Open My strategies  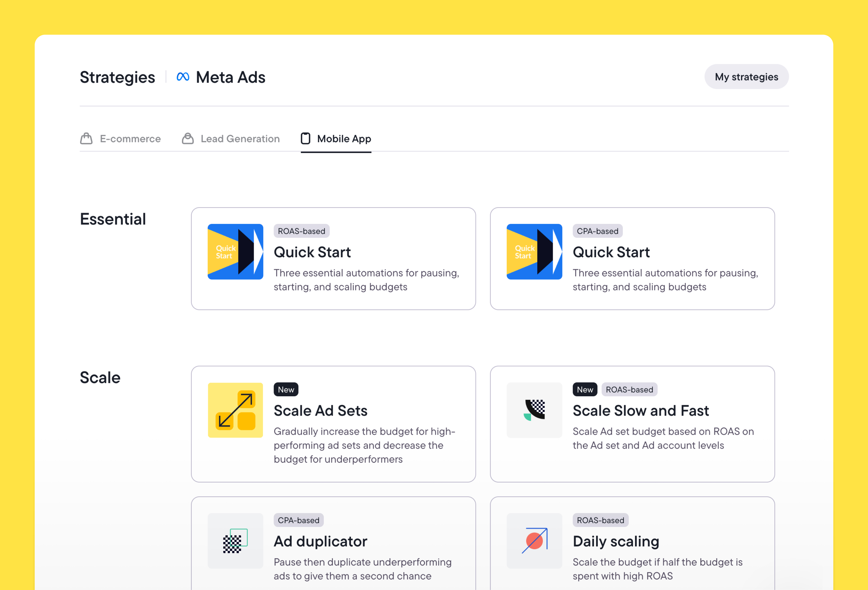746,77
